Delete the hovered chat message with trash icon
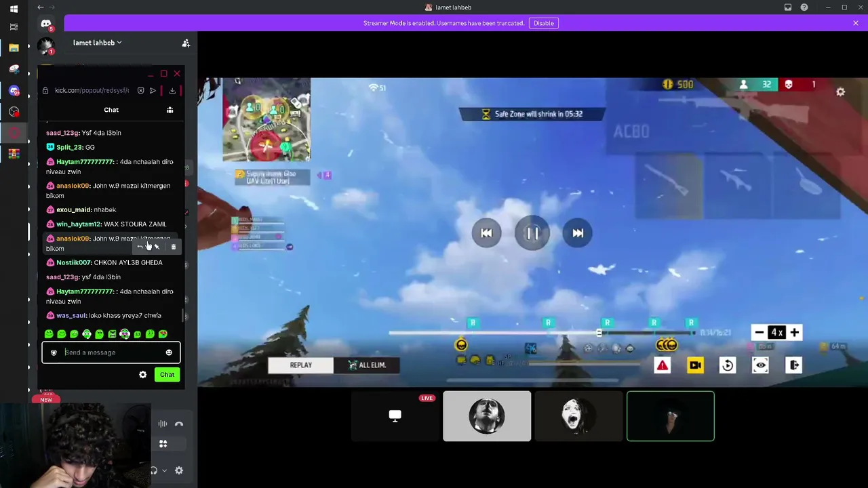 [x=174, y=247]
